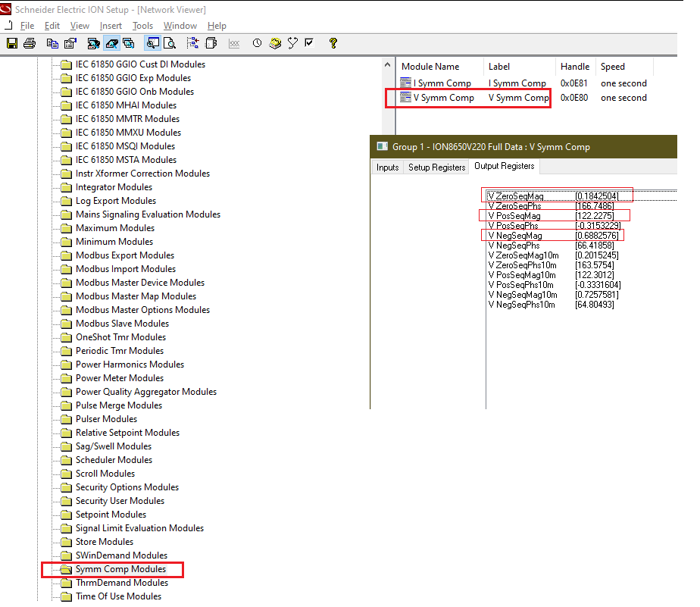Click the Schneider Electric app logo icon
Image resolution: width=700 pixels, height=607 pixels.
point(6,8)
